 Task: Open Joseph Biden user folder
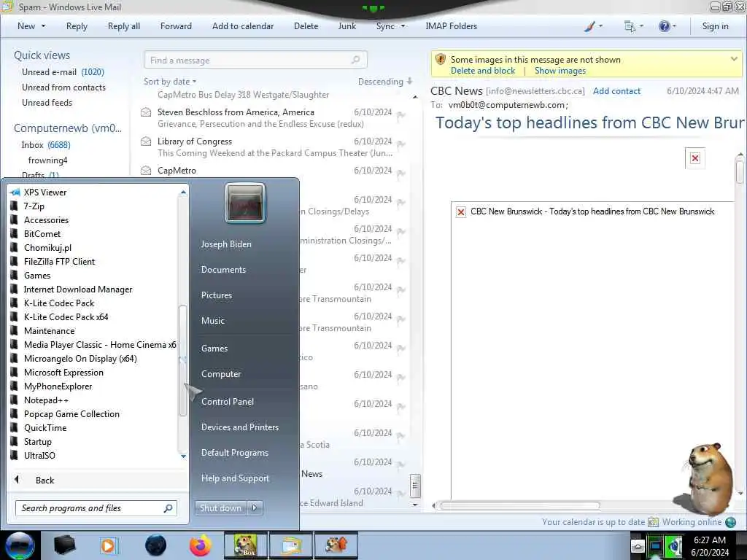pos(226,244)
